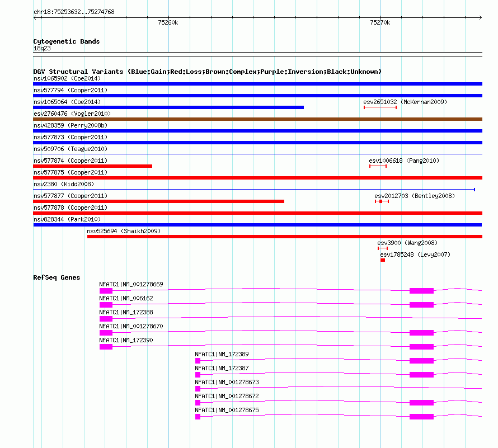This screenshot has height=448, width=498.
Task: Open the NFATC1|NM_172390 transcript label
Action: [x=126, y=340]
